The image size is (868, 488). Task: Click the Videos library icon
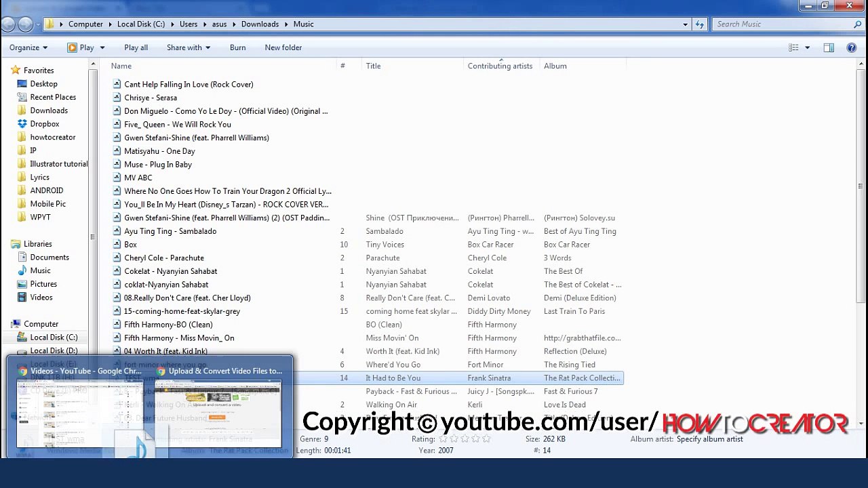[22, 298]
